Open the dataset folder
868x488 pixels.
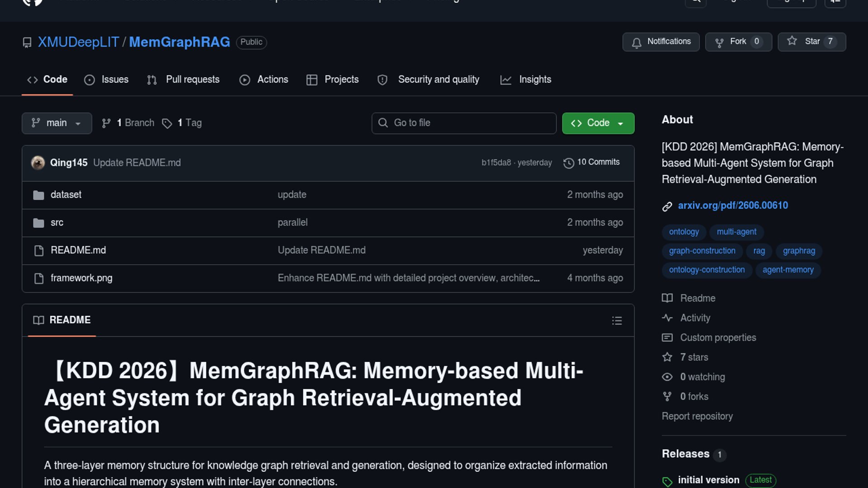coord(66,195)
